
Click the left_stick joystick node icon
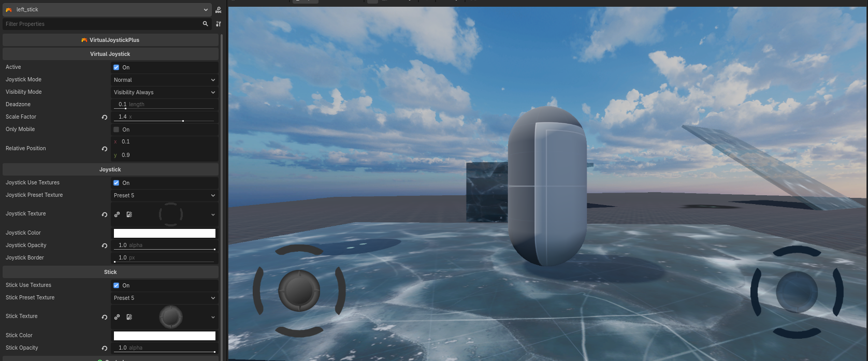(x=9, y=10)
